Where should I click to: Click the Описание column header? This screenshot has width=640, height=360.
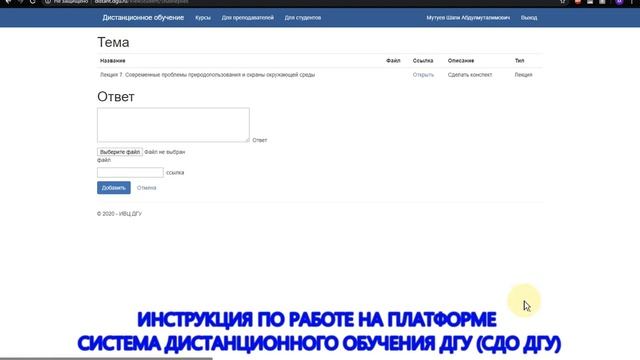pos(461,60)
